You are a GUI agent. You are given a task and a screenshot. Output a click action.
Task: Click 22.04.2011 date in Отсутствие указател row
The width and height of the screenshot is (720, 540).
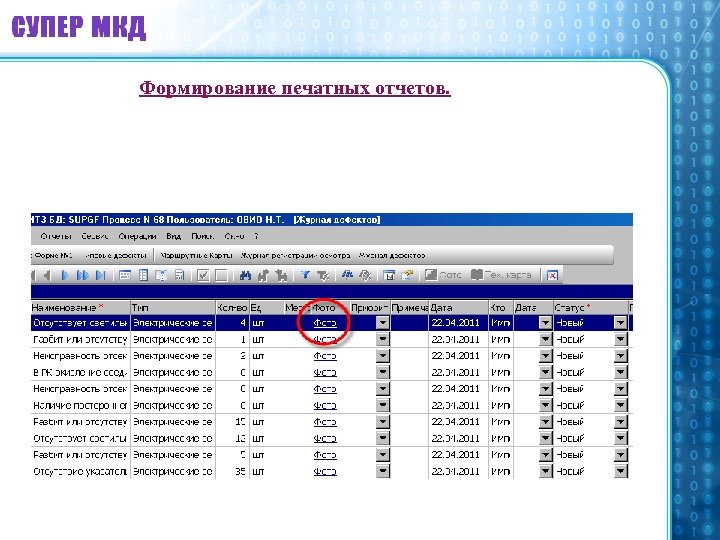point(456,472)
